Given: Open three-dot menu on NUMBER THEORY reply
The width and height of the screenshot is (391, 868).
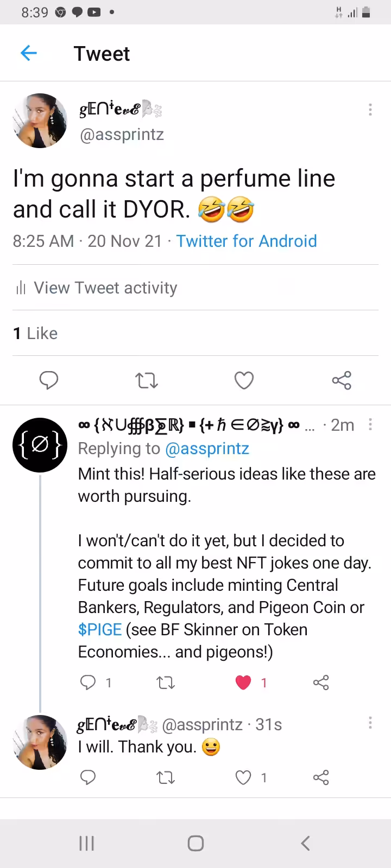Looking at the screenshot, I should tap(370, 424).
